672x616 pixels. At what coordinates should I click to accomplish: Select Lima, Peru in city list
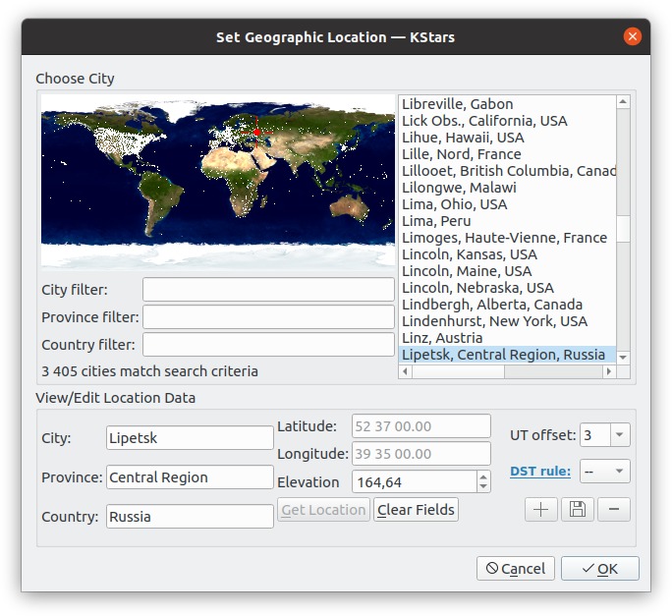point(436,221)
